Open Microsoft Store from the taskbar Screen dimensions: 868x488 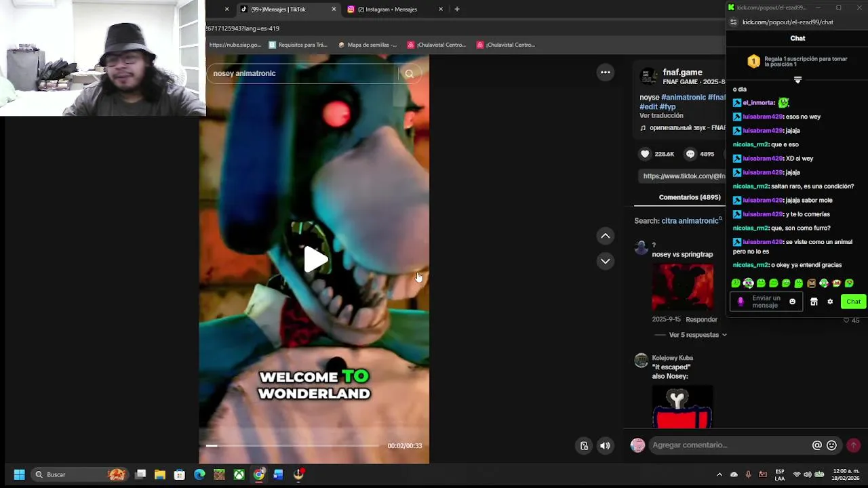[x=180, y=474]
